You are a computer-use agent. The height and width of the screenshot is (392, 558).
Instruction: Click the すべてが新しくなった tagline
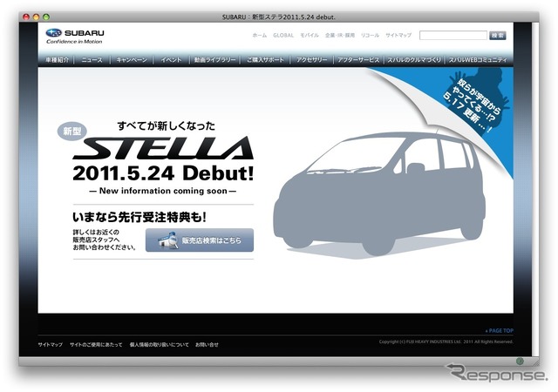[167, 125]
